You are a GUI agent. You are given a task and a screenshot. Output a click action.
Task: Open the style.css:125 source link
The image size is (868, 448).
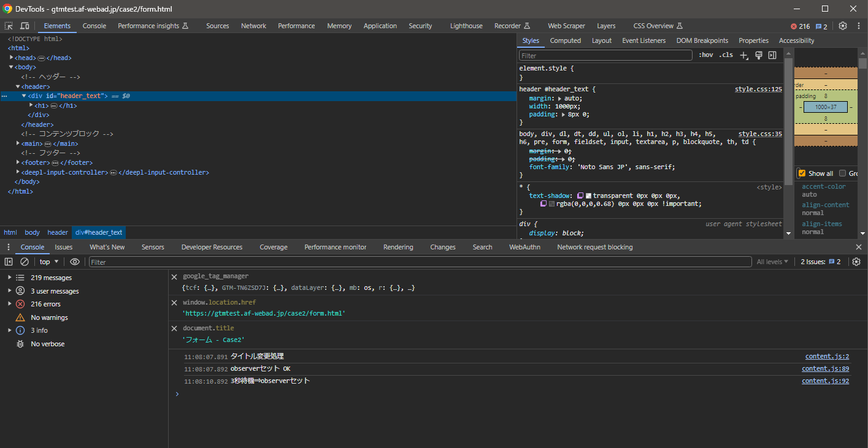click(758, 89)
